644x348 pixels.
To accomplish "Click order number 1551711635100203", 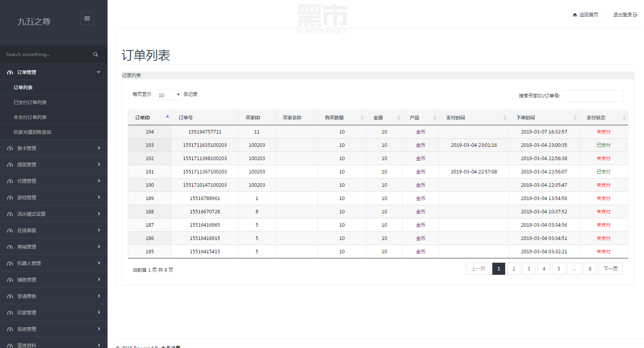I will 205,145.
